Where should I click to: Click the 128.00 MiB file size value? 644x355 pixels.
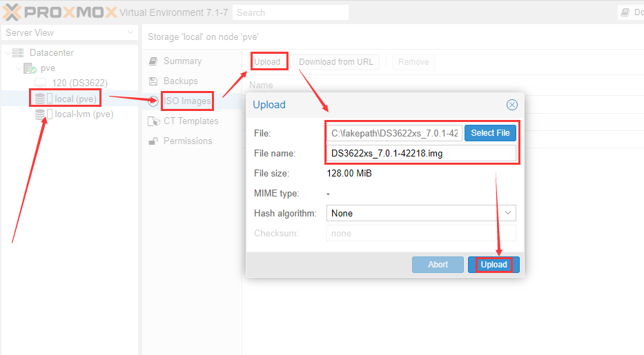pyautogui.click(x=349, y=174)
